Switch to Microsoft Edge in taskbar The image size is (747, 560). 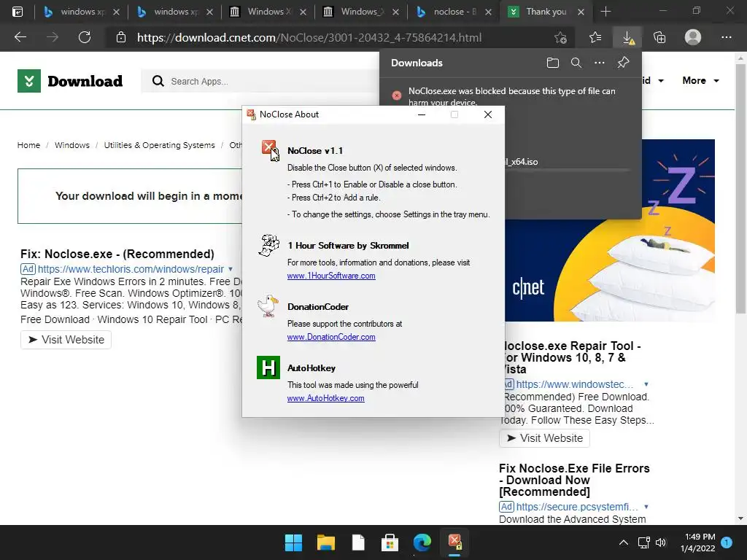pyautogui.click(x=422, y=542)
